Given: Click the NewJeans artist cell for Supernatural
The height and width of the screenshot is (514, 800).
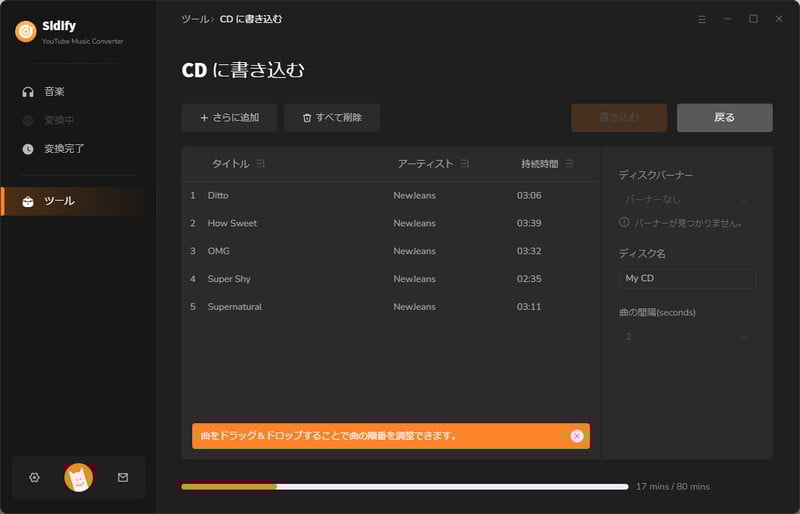Looking at the screenshot, I should (x=414, y=307).
